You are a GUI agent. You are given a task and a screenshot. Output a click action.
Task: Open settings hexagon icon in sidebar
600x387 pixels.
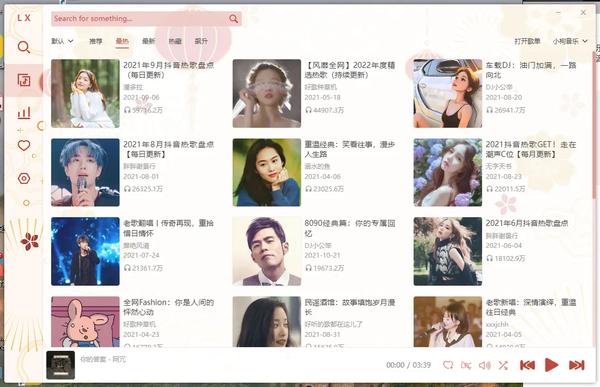point(24,178)
